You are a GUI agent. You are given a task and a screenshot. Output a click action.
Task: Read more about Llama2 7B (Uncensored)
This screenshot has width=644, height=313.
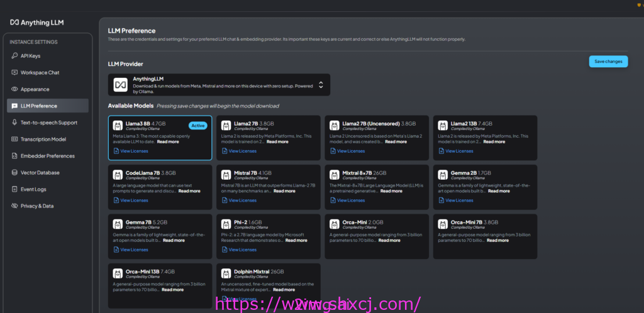(x=396, y=141)
